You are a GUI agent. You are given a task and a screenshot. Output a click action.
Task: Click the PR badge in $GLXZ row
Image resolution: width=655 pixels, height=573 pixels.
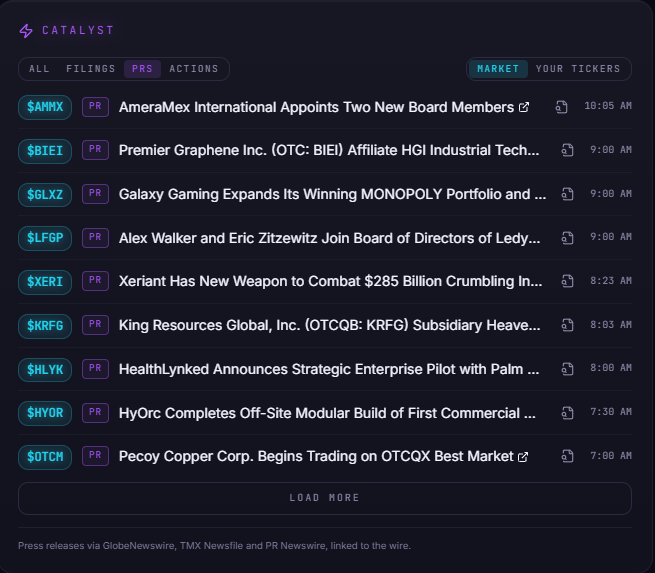95,194
